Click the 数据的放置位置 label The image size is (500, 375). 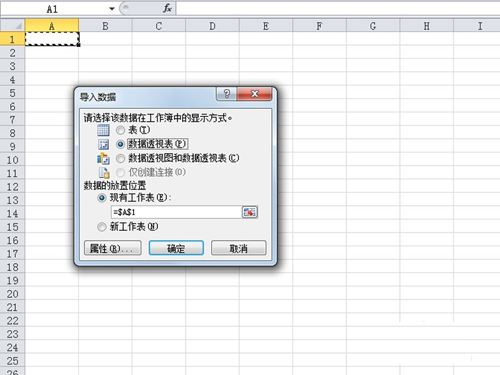(115, 185)
